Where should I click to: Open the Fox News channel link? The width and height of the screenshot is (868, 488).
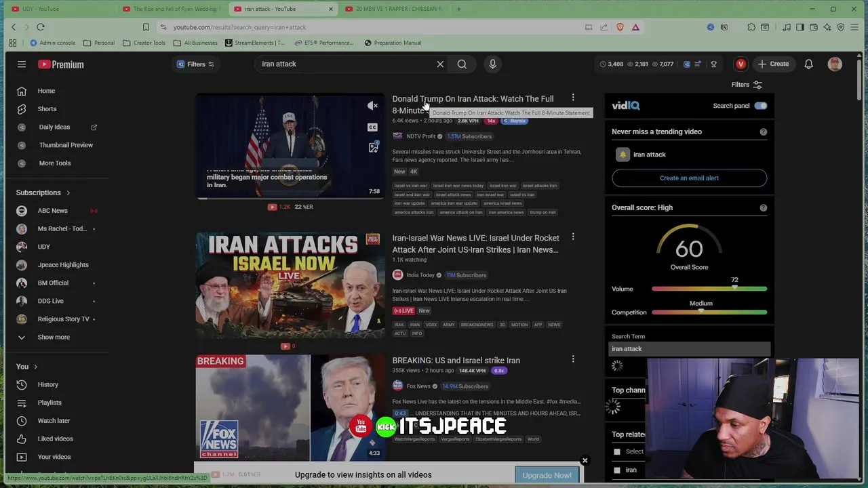[418, 386]
